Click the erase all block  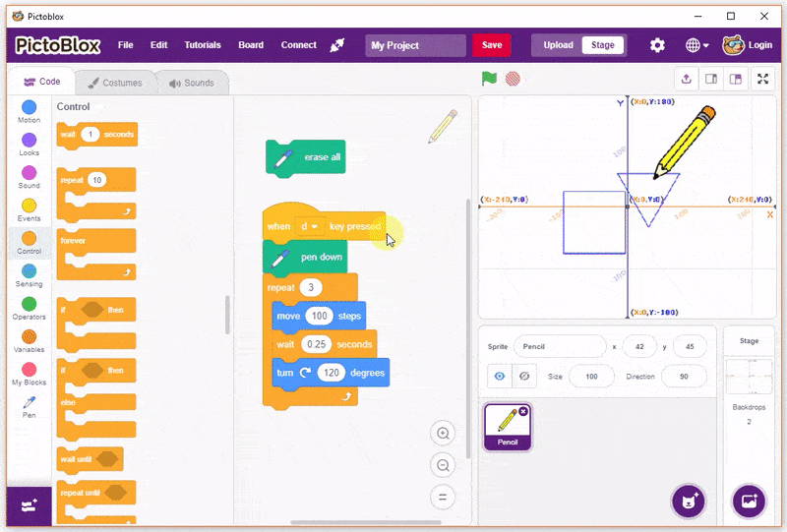click(306, 157)
